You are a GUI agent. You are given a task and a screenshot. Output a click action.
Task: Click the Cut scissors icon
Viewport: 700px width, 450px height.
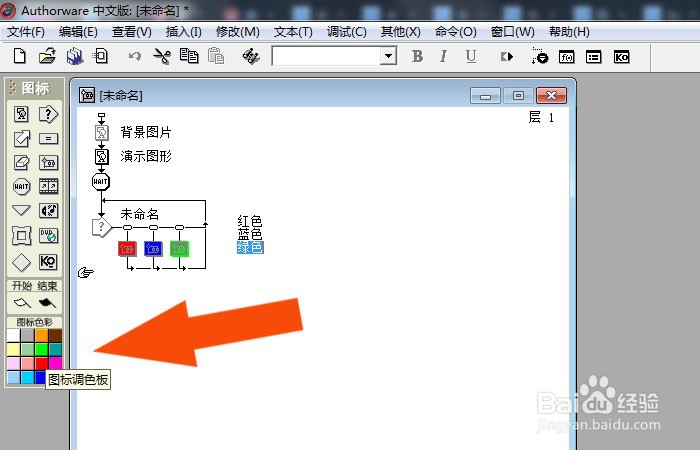click(162, 57)
